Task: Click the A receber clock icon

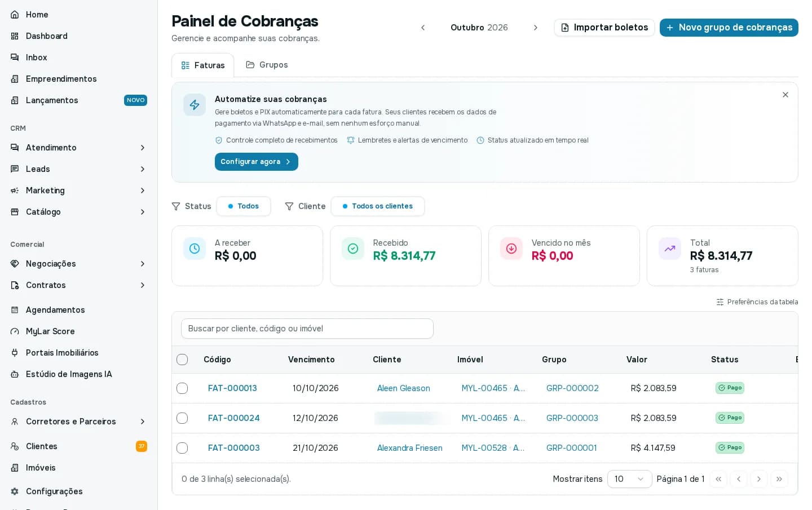Action: point(195,249)
